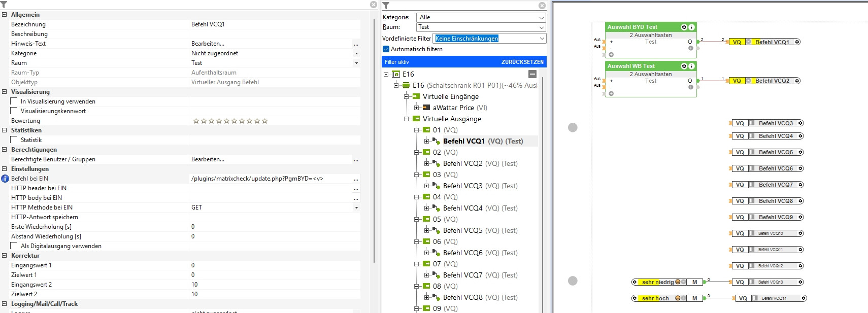Screen dimensions: 868x313
Task: Enable the Statistik checkbox
Action: 14,140
